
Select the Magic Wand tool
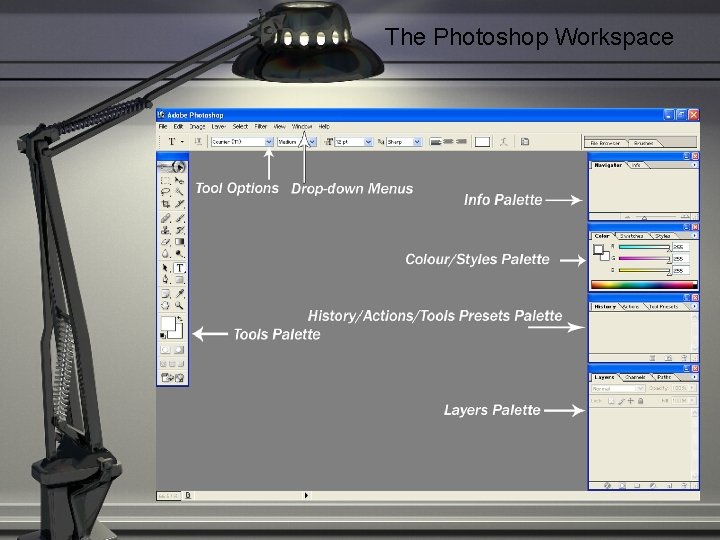click(179, 192)
